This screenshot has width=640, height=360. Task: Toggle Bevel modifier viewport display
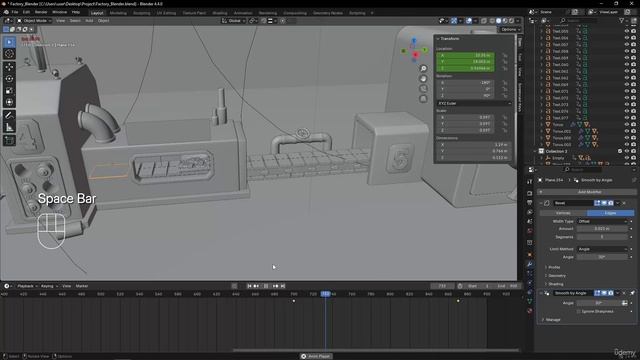pos(604,203)
